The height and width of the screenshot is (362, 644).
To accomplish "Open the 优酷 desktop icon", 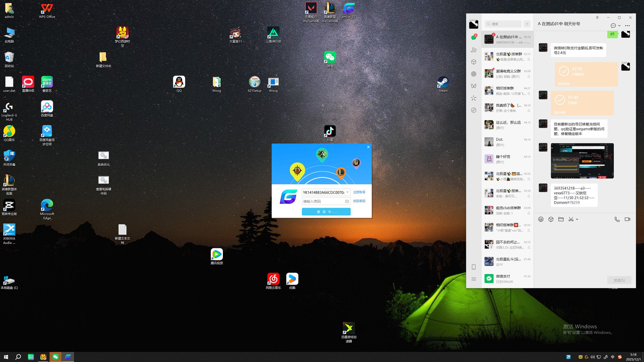I will [x=292, y=281].
